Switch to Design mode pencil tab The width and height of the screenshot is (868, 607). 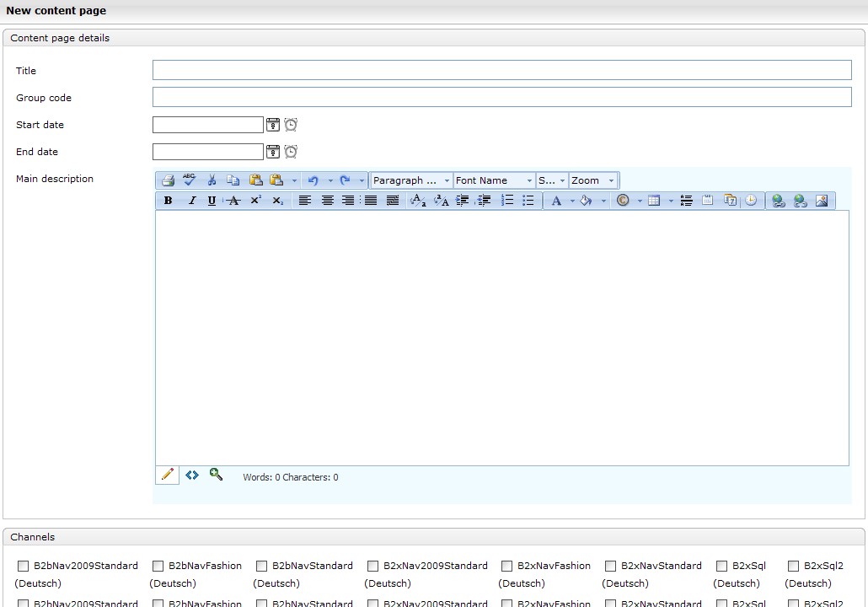pos(167,475)
